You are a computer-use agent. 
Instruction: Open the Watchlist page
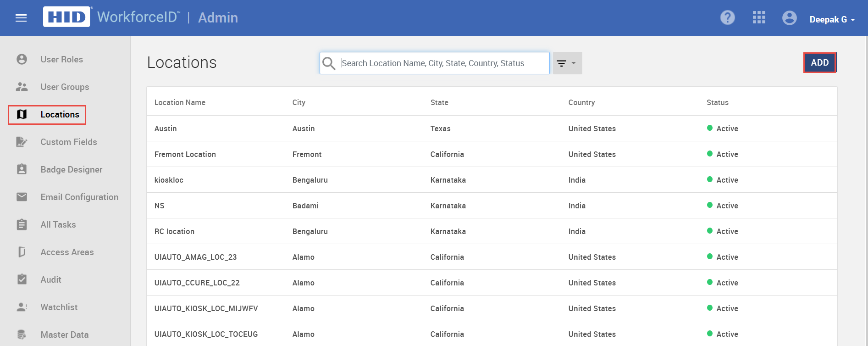pos(59,307)
